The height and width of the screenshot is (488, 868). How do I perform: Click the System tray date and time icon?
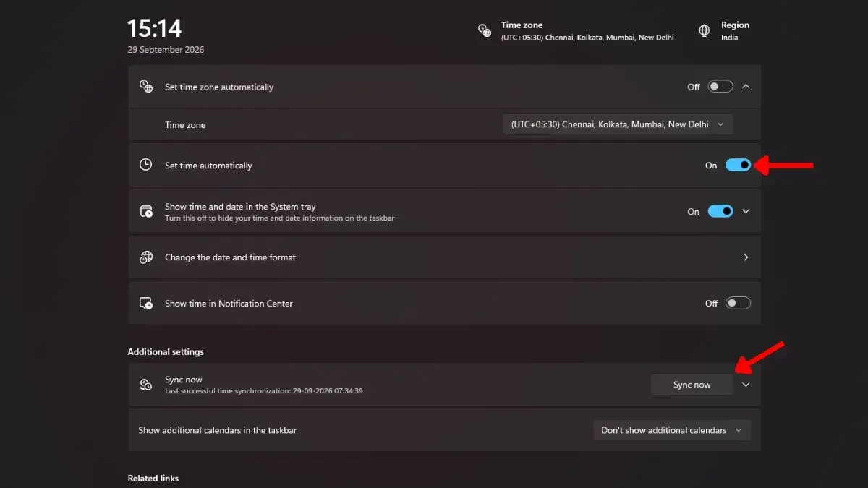tap(146, 211)
